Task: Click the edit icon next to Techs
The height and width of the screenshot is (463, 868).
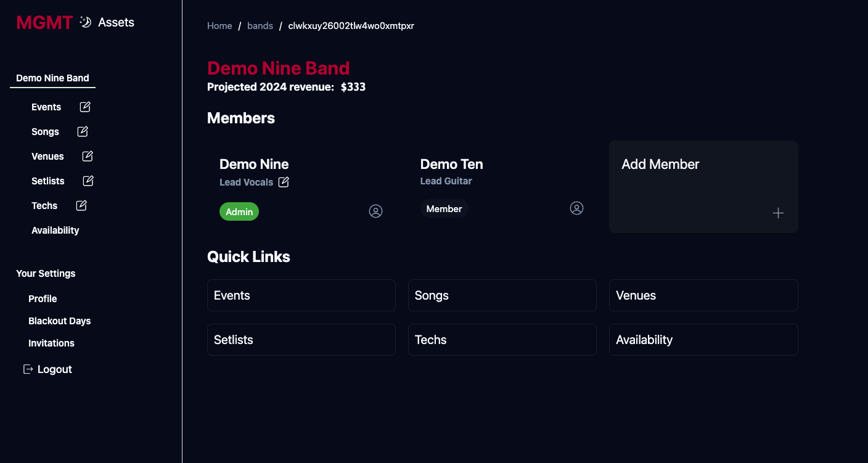Action: pos(81,205)
